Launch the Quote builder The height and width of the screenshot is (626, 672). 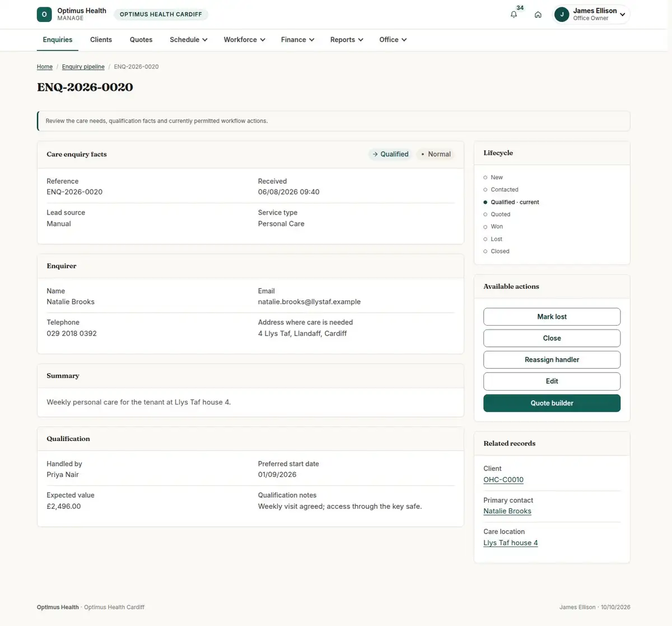(x=552, y=403)
